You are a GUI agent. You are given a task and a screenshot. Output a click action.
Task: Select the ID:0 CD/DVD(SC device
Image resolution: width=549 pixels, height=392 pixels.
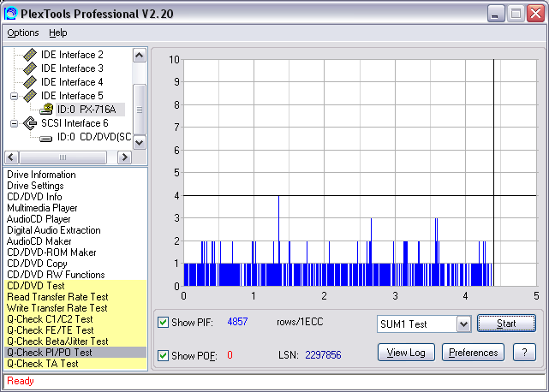pyautogui.click(x=94, y=137)
